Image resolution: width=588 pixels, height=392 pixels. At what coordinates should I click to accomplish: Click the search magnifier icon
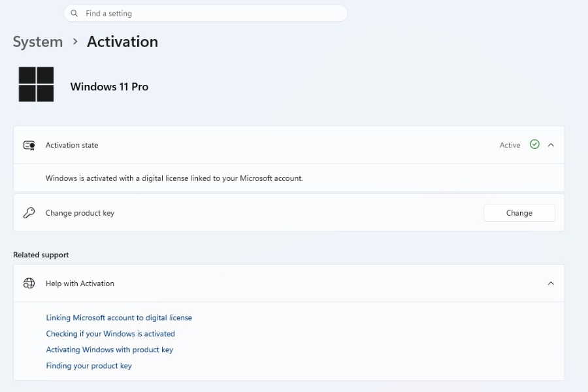[74, 13]
